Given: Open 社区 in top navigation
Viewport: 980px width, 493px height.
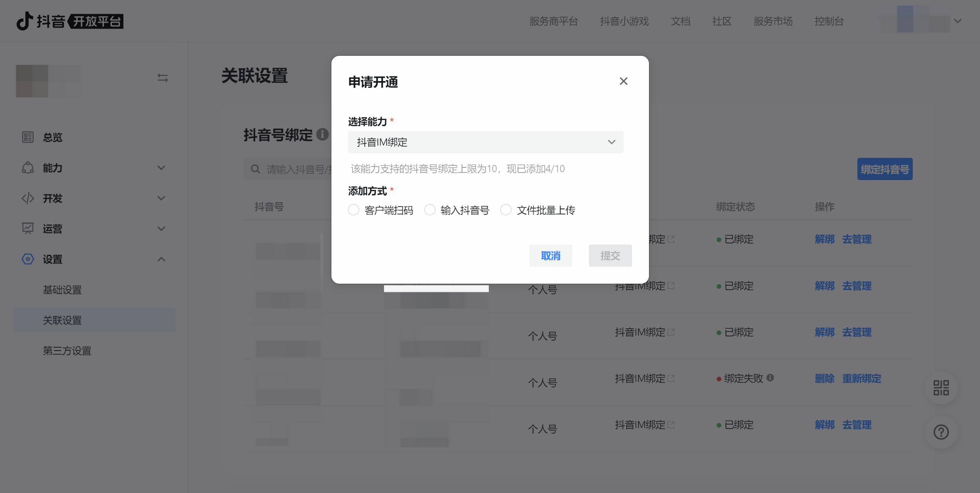Looking at the screenshot, I should (722, 21).
